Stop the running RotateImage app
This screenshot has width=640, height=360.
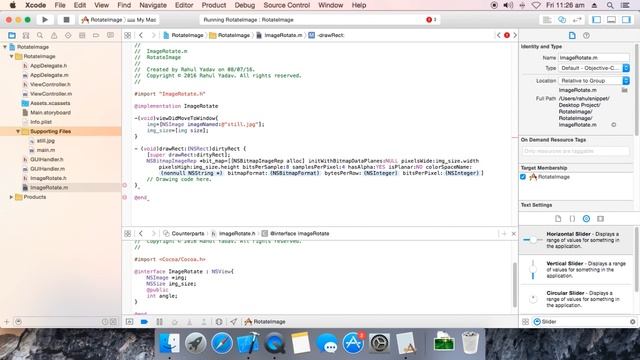tap(66, 20)
